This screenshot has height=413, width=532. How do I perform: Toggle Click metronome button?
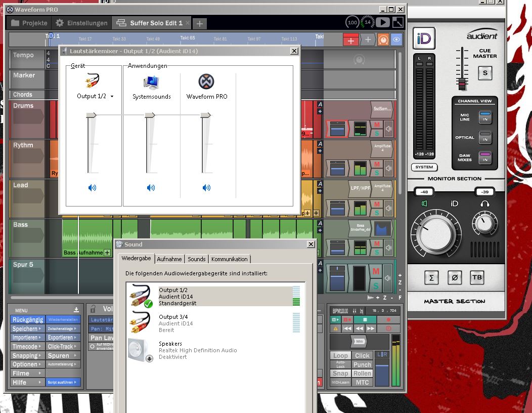point(362,355)
